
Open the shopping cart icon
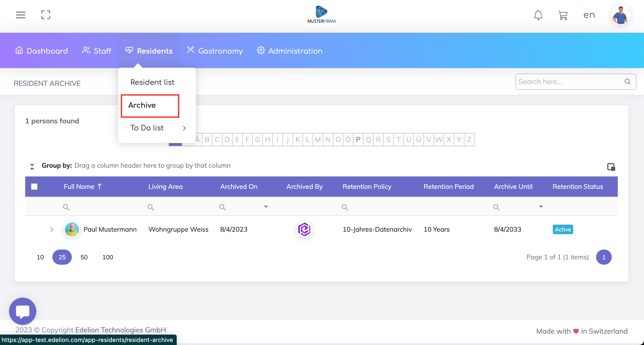pyautogui.click(x=563, y=15)
